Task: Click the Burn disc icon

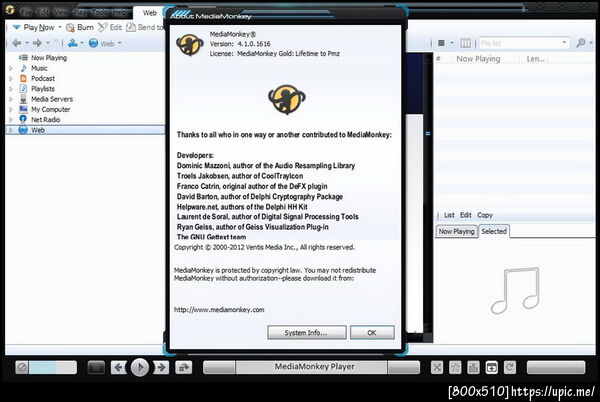Action: (x=70, y=28)
